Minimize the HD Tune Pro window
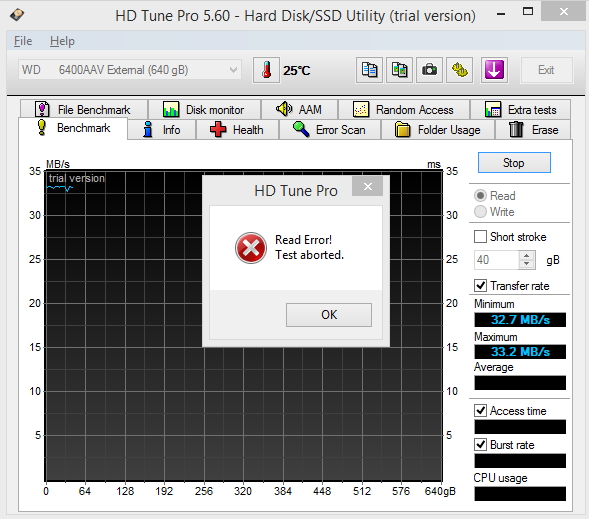 501,14
